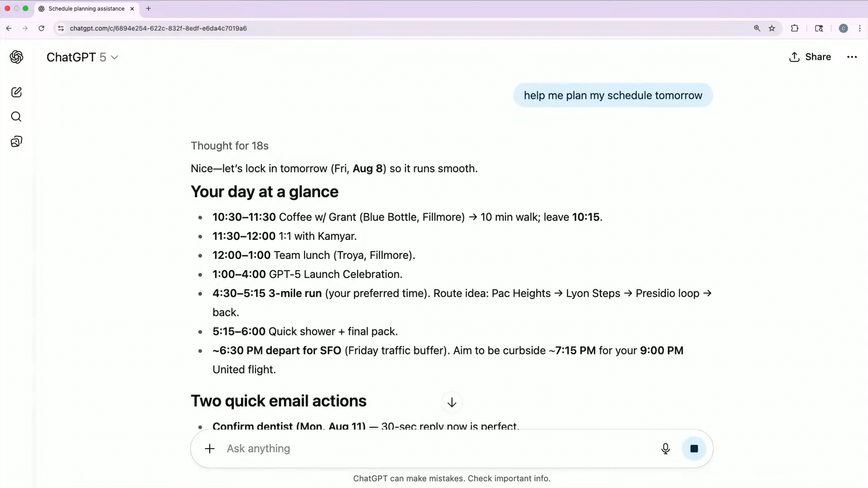Viewport: 868px width, 488px height.
Task: Reload the page with the refresh icon
Action: point(42,28)
